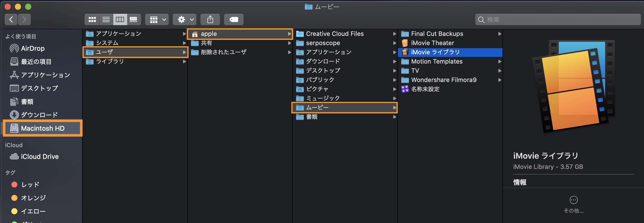Image resolution: width=644 pixels, height=223 pixels.
Task: Select the 名称未設定 file
Action: click(450, 89)
